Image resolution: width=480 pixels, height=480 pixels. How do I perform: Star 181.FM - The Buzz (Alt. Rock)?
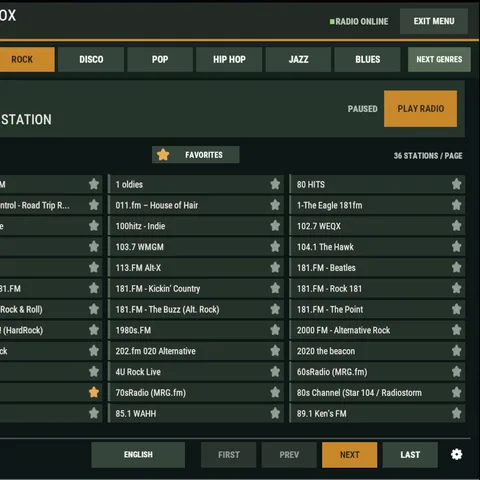[x=275, y=309]
